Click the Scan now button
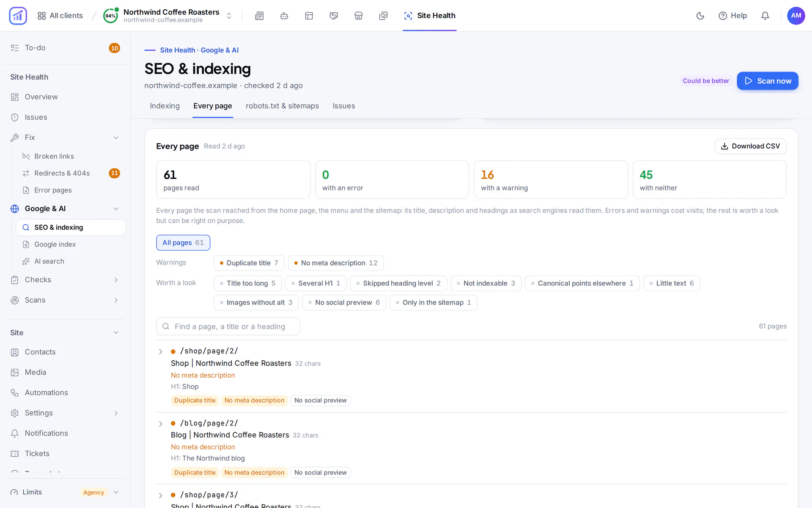Viewport: 812px width, 508px height. tap(767, 81)
